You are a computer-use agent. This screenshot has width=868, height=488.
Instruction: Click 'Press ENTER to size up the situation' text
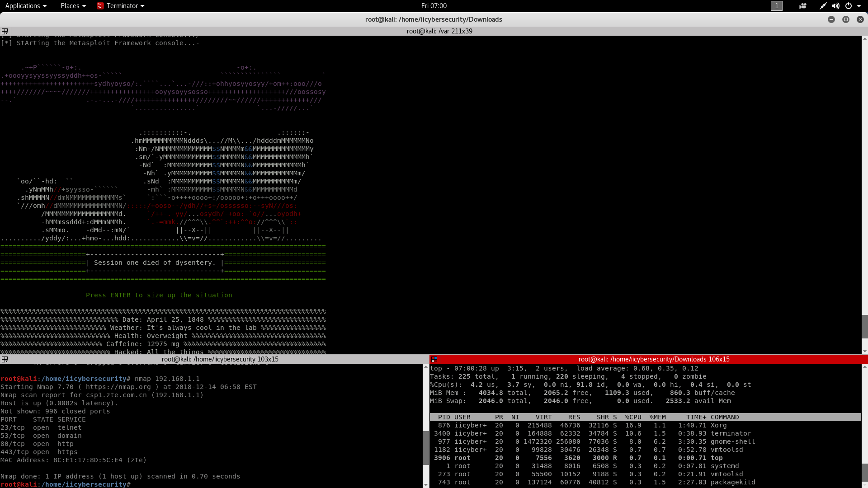(159, 295)
